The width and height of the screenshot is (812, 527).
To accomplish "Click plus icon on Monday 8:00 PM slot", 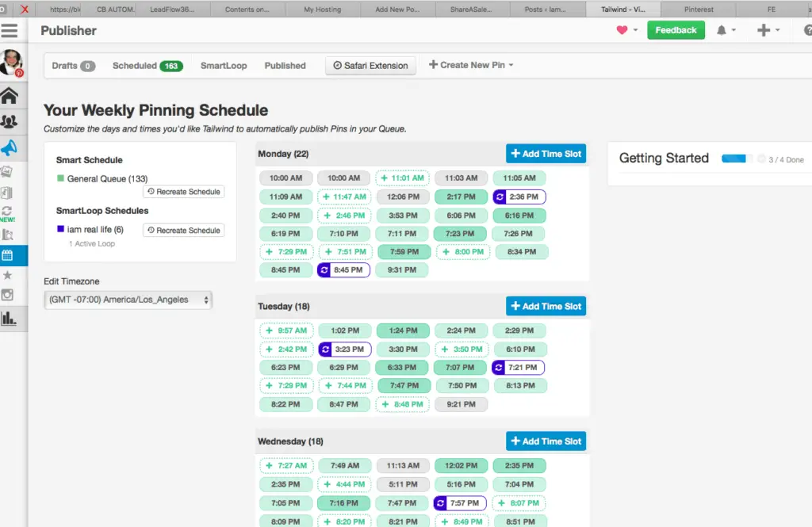I will [446, 251].
